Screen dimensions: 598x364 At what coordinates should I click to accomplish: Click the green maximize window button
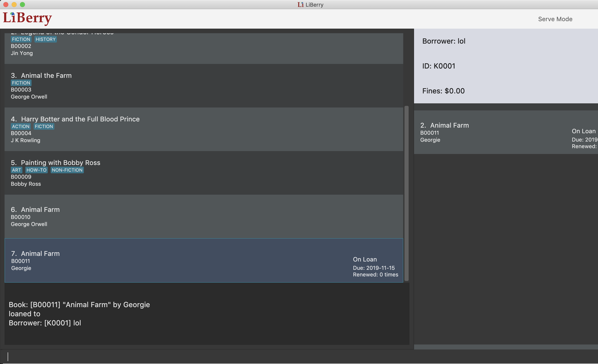(x=22, y=5)
